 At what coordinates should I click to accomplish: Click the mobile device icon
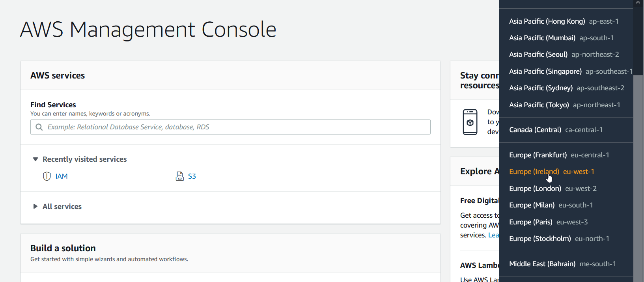click(x=470, y=122)
